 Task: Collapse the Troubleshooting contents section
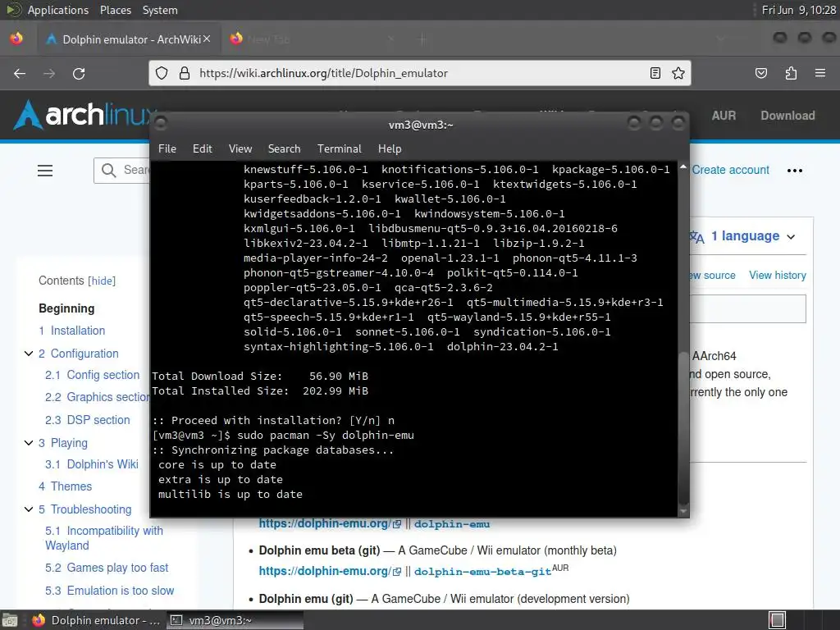coord(29,509)
